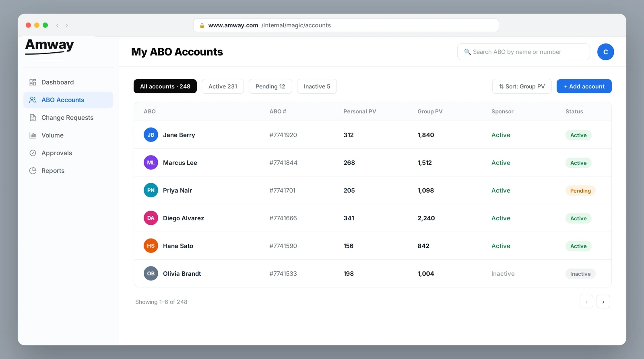
Task: Click the Showing 1–6 of 248 text
Action: (161, 302)
